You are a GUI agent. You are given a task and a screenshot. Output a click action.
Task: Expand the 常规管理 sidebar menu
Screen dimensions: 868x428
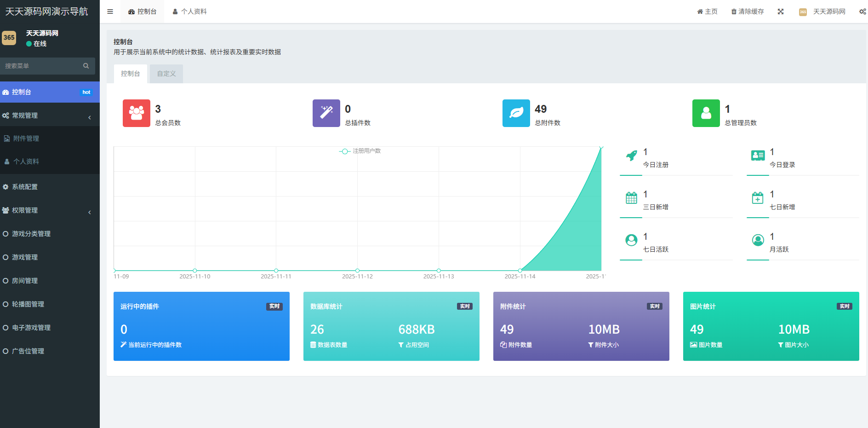[50, 116]
